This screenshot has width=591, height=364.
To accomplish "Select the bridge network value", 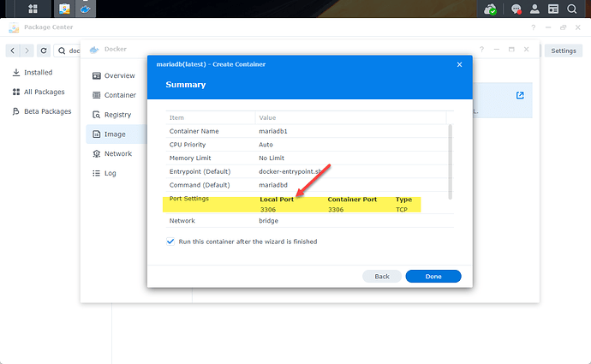I will pyautogui.click(x=268, y=221).
